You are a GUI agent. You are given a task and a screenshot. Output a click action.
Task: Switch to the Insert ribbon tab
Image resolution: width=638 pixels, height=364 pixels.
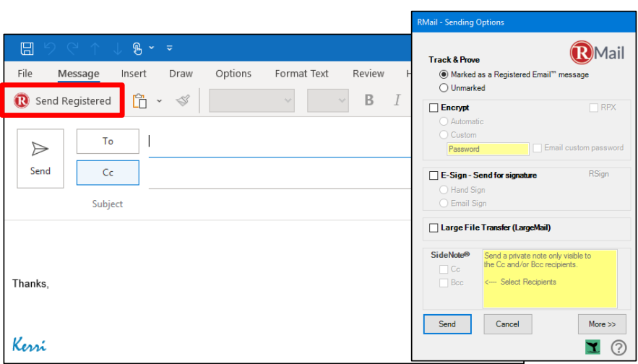[x=134, y=74]
